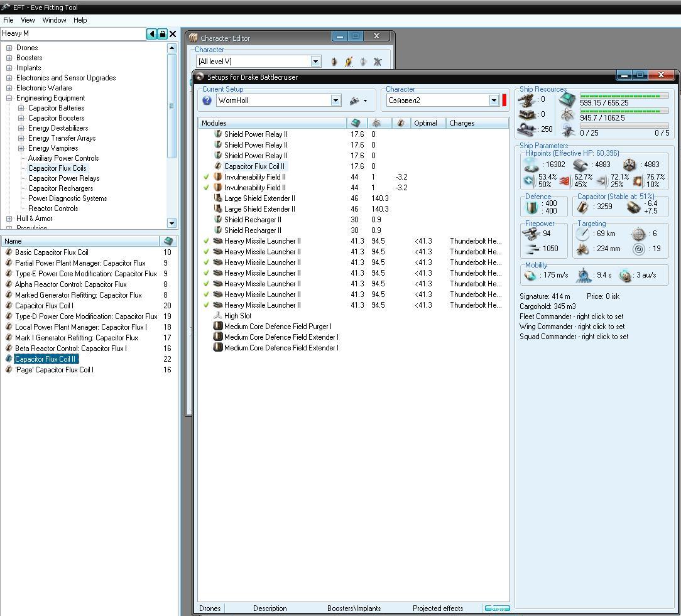
Task: Toggle the lock icon beside search box
Action: click(162, 33)
